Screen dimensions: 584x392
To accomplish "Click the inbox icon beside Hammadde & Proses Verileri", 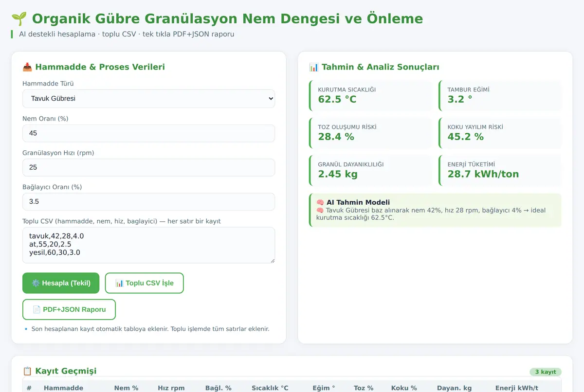I will point(27,67).
